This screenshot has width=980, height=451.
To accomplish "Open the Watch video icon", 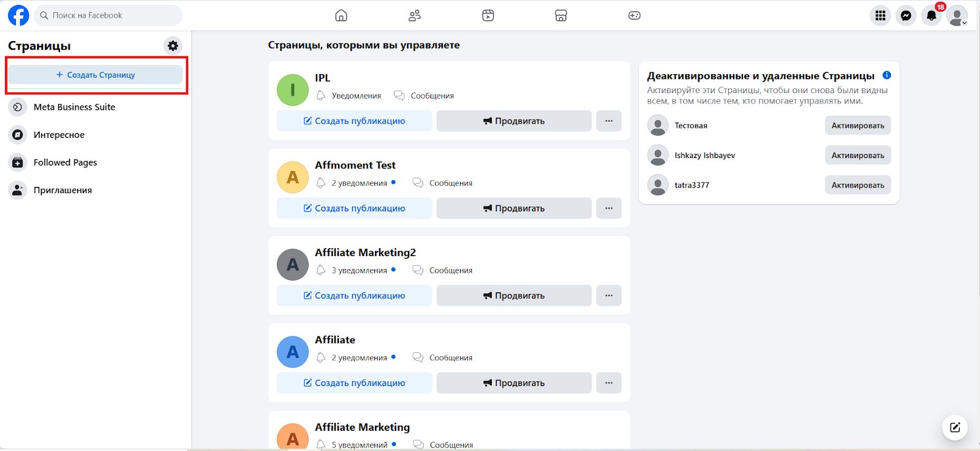I will (488, 15).
